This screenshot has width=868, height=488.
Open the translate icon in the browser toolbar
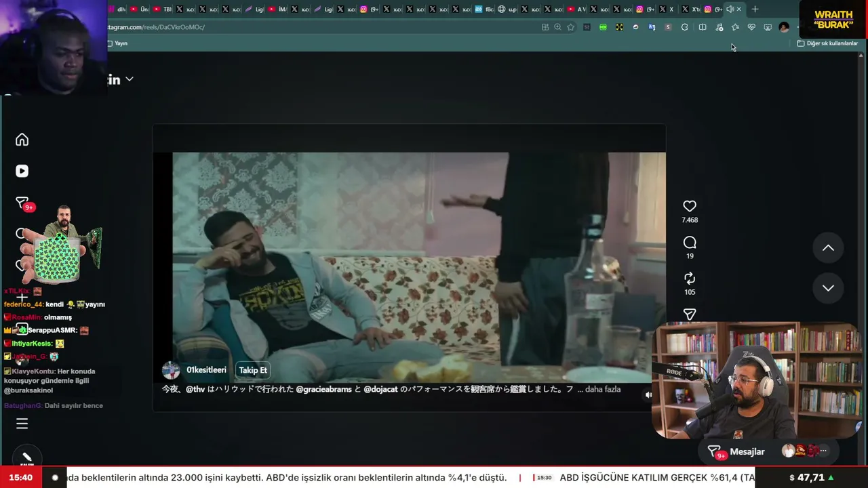pos(652,27)
